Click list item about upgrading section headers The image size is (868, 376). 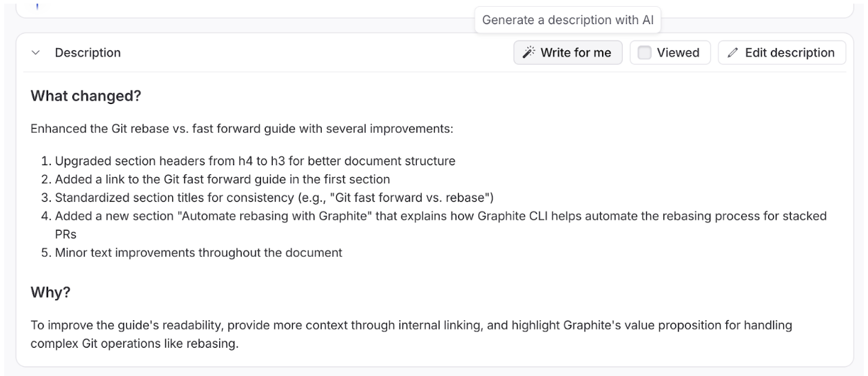point(255,162)
